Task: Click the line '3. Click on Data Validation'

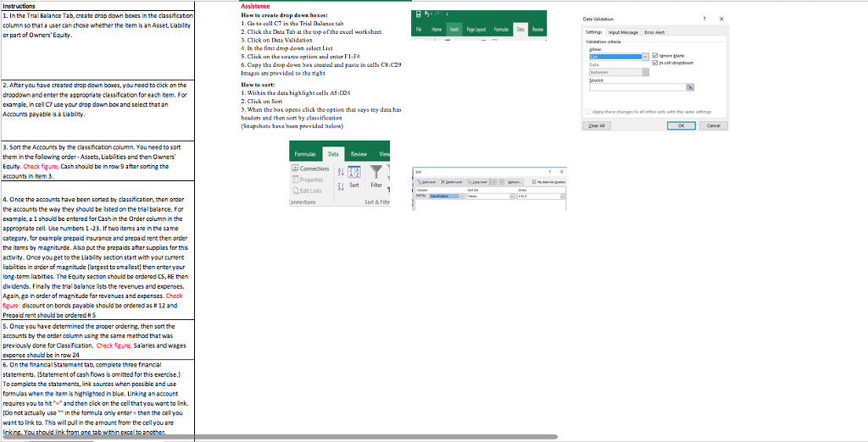Action: (x=277, y=41)
